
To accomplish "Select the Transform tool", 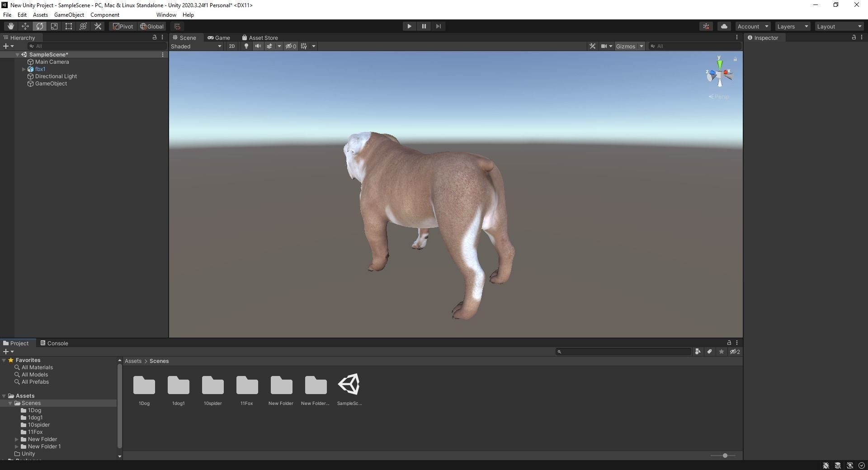I will [x=83, y=26].
